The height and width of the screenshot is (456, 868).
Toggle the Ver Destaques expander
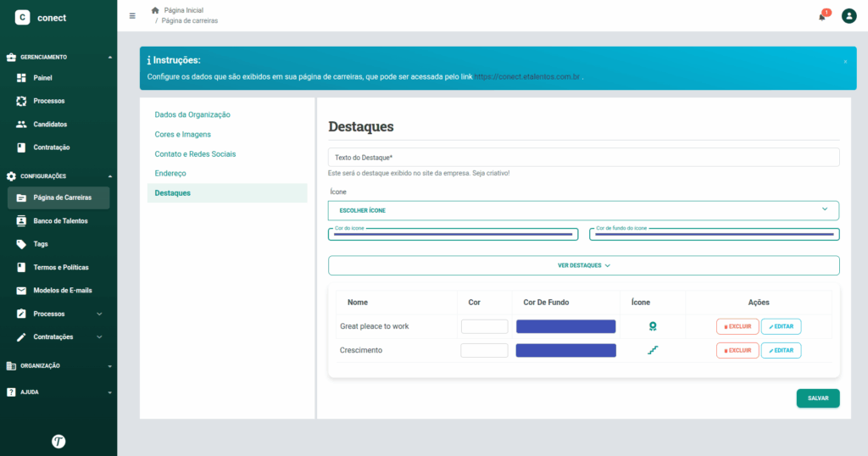tap(583, 265)
